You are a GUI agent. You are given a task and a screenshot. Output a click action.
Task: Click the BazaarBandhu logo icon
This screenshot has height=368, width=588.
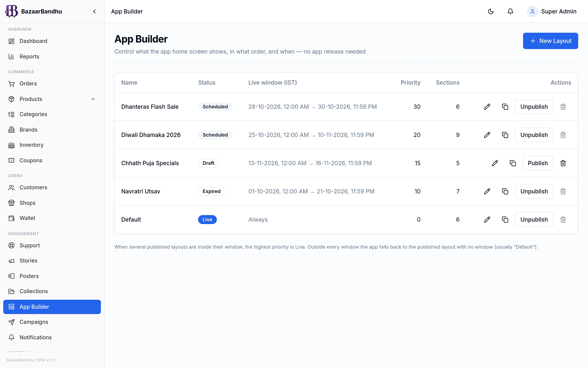pyautogui.click(x=11, y=11)
